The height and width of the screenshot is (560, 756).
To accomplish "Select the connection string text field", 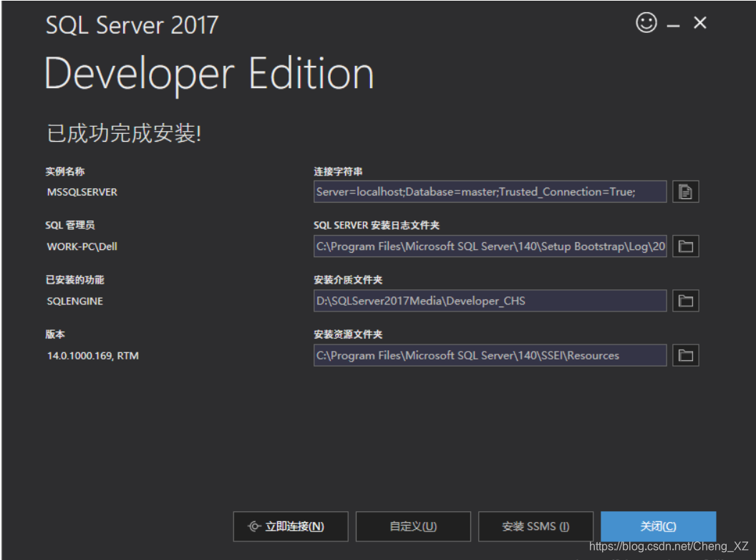I will coord(490,192).
